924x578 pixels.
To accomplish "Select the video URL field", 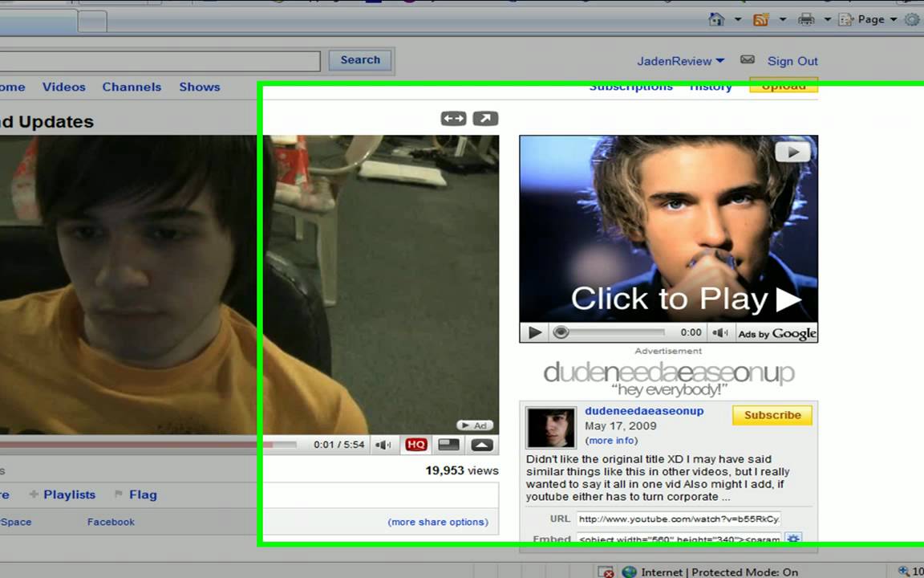I will pyautogui.click(x=679, y=519).
